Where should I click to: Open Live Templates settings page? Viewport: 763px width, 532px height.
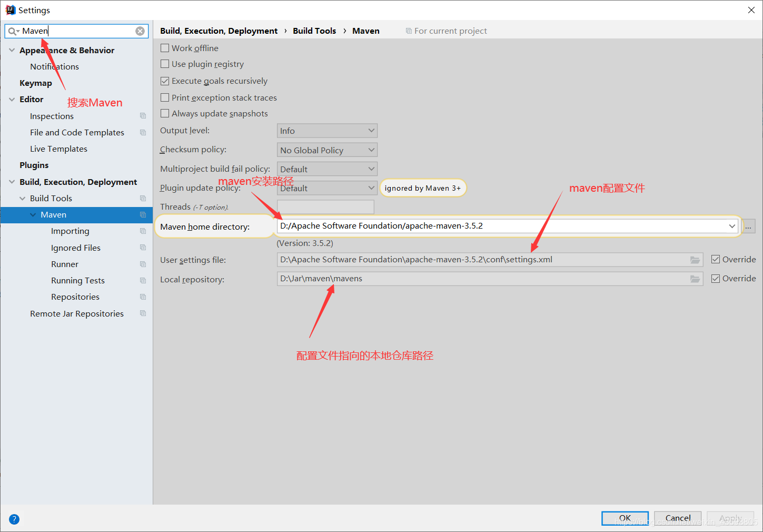(x=58, y=149)
